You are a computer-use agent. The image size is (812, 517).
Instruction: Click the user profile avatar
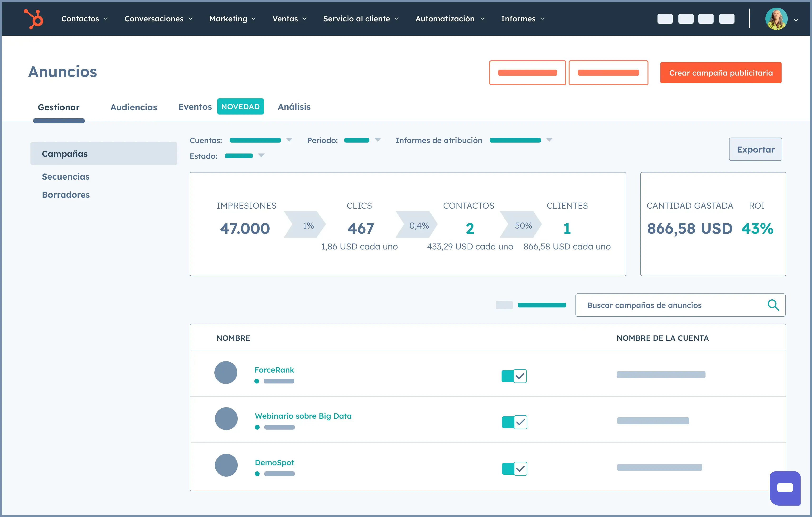[776, 19]
